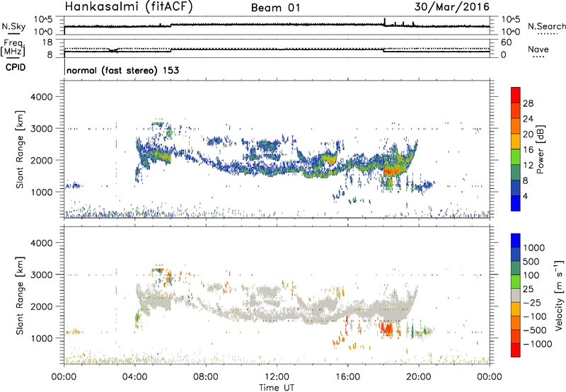Click the "2000" tick of the power panel

(42, 160)
